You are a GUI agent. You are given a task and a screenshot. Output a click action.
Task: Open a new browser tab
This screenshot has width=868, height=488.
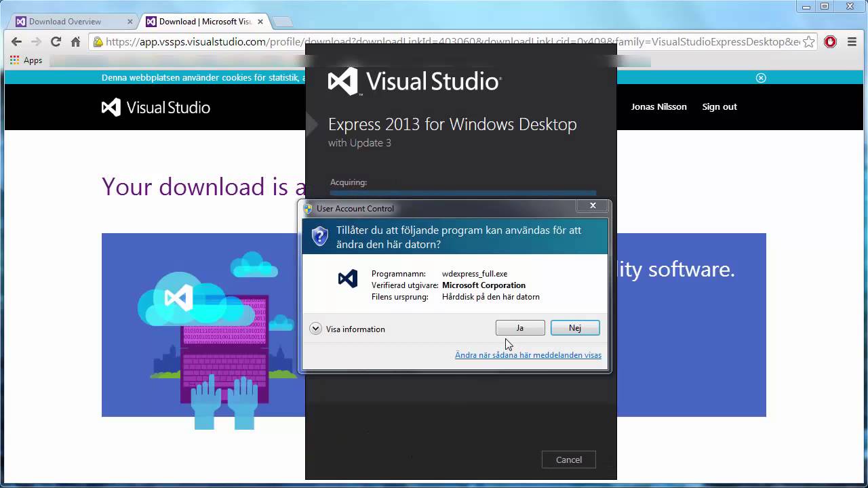pos(282,22)
